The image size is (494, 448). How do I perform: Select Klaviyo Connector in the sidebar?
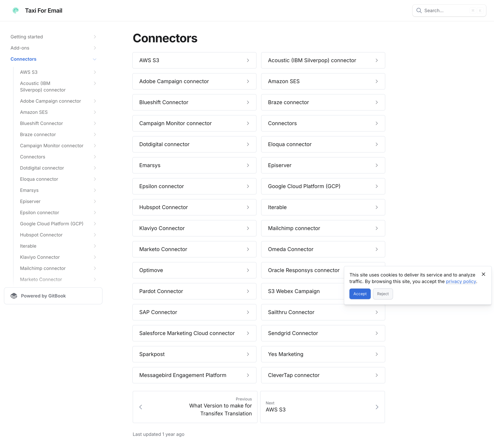pos(40,257)
